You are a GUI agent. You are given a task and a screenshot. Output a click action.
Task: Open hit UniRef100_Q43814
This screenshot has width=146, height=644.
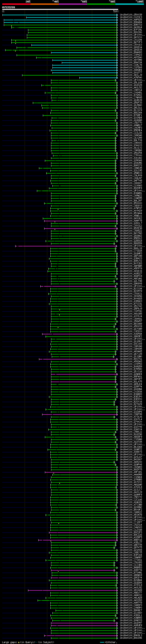[x=131, y=27]
